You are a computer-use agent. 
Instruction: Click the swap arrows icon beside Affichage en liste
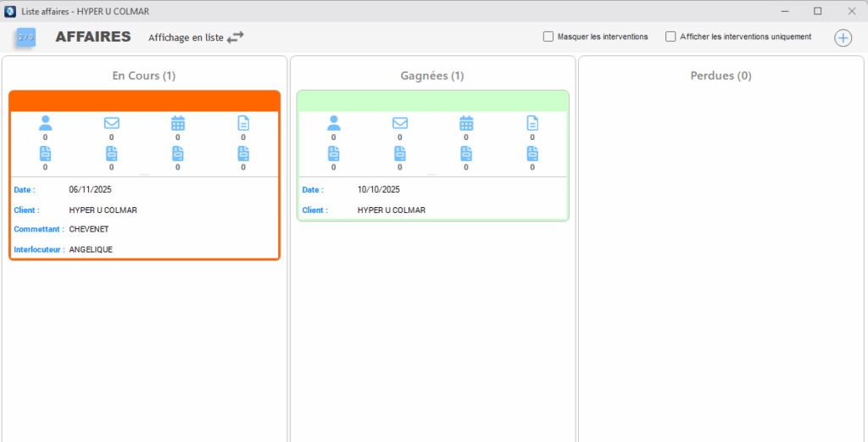tap(236, 37)
